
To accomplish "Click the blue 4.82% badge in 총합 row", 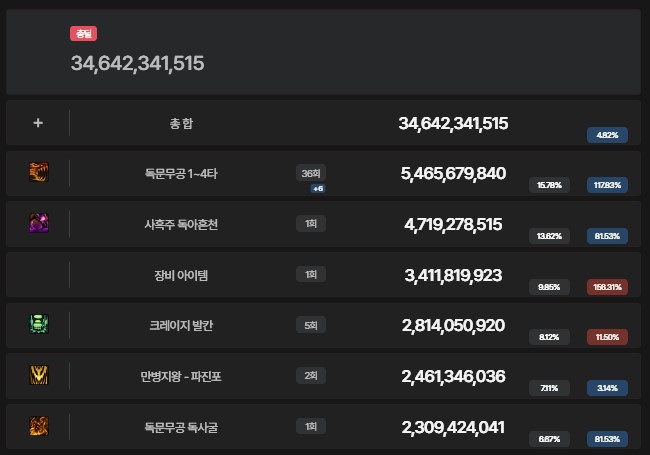I will click(x=608, y=135).
